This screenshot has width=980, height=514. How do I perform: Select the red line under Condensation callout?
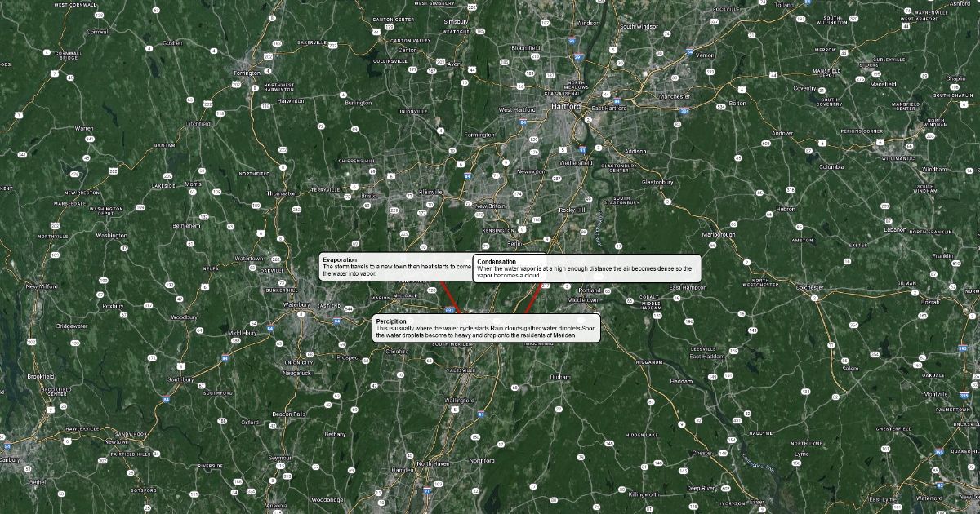tap(532, 299)
